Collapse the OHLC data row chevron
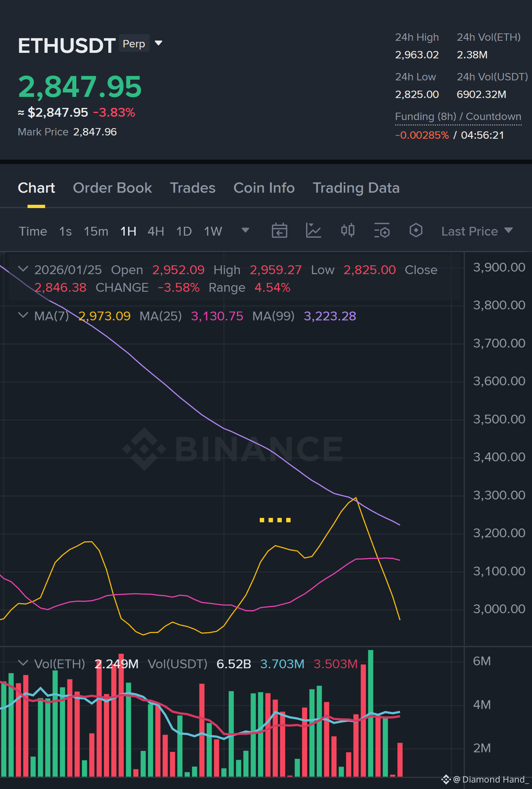The height and width of the screenshot is (789, 532). pyautogui.click(x=23, y=269)
